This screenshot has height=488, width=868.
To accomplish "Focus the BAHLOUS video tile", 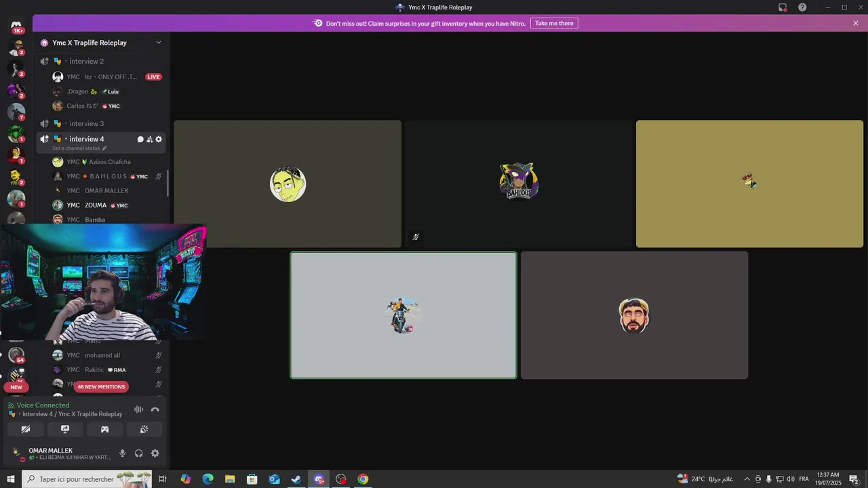I will (519, 184).
